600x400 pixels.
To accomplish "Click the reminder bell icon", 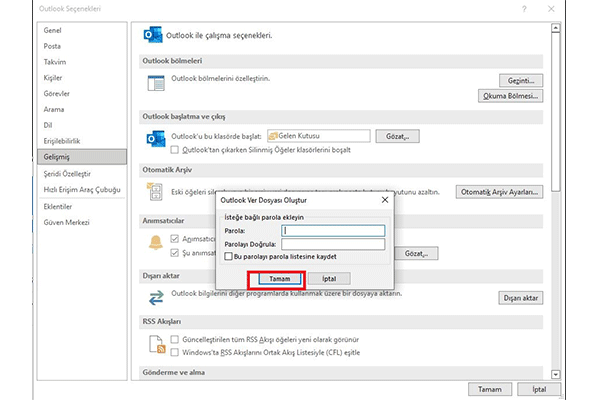I will pyautogui.click(x=156, y=243).
